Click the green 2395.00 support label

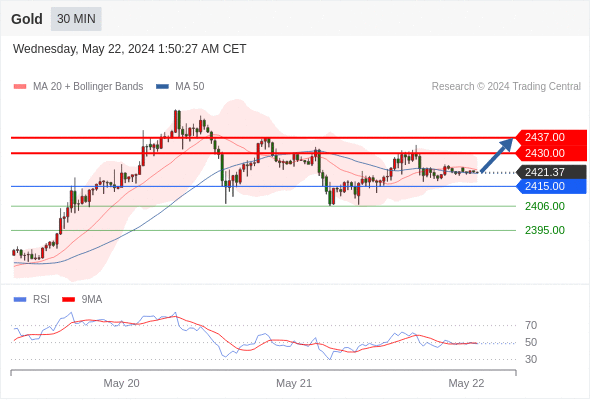[545, 230]
